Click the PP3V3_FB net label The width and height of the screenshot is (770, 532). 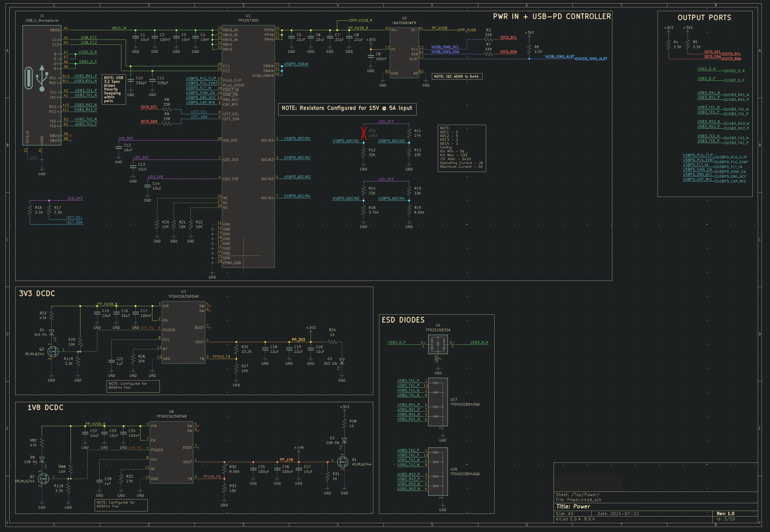point(221,357)
